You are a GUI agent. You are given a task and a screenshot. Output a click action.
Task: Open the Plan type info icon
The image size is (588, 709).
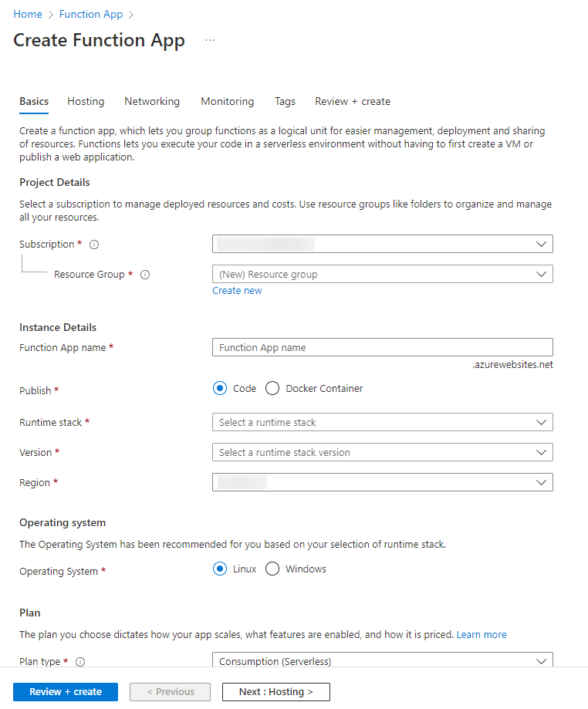pos(79,661)
